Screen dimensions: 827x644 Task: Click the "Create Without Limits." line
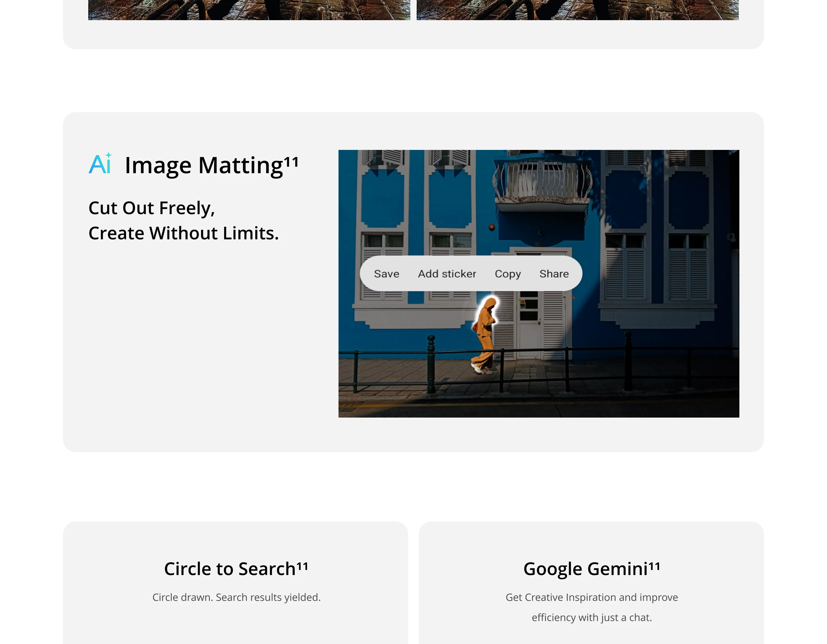184,233
